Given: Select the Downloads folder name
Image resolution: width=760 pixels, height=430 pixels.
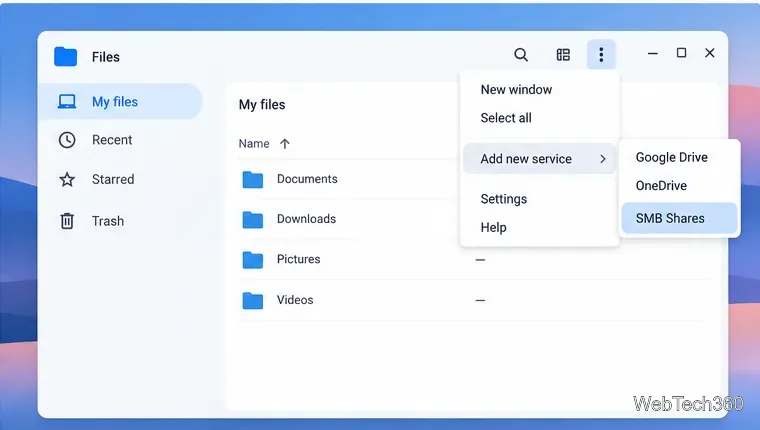Looking at the screenshot, I should 306,219.
